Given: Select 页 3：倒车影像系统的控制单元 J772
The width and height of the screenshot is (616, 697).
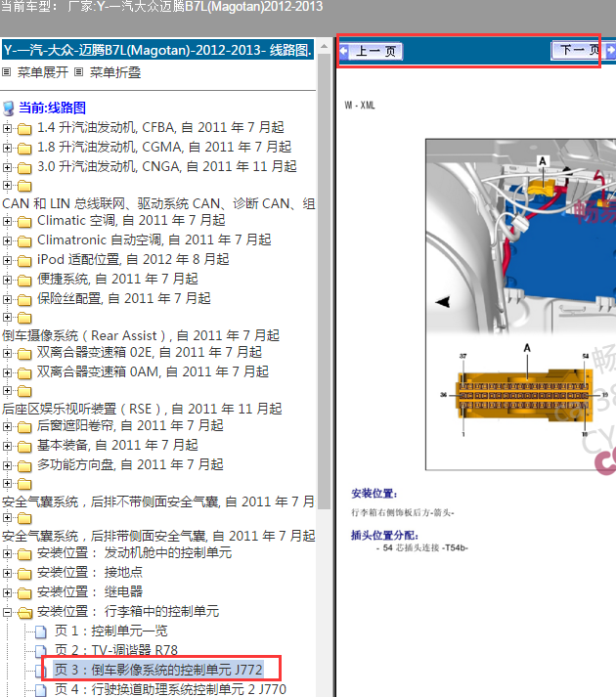Looking at the screenshot, I should [x=158, y=670].
